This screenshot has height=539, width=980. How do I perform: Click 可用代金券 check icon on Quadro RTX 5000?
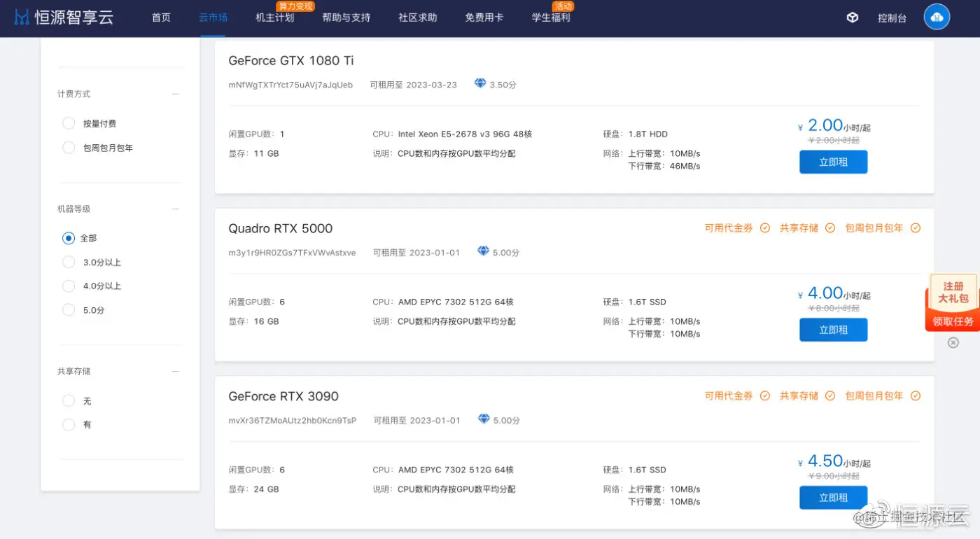coord(765,228)
